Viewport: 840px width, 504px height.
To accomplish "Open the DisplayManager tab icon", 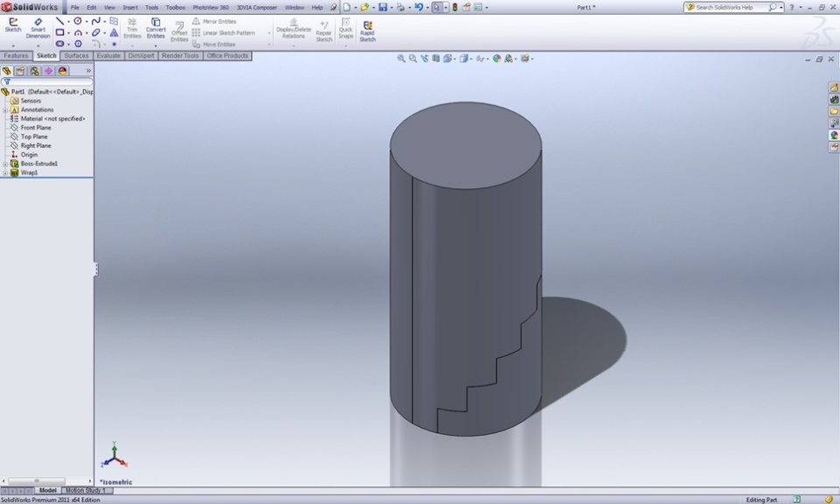I will point(62,71).
